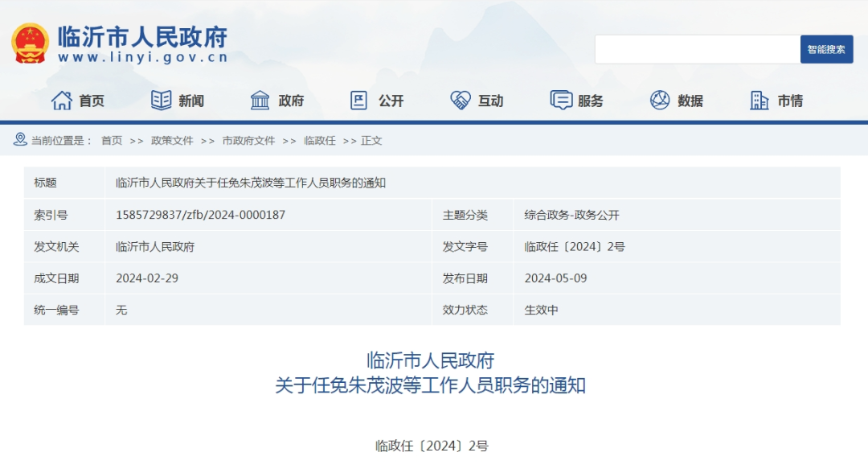Click document number below the heading

click(x=432, y=446)
